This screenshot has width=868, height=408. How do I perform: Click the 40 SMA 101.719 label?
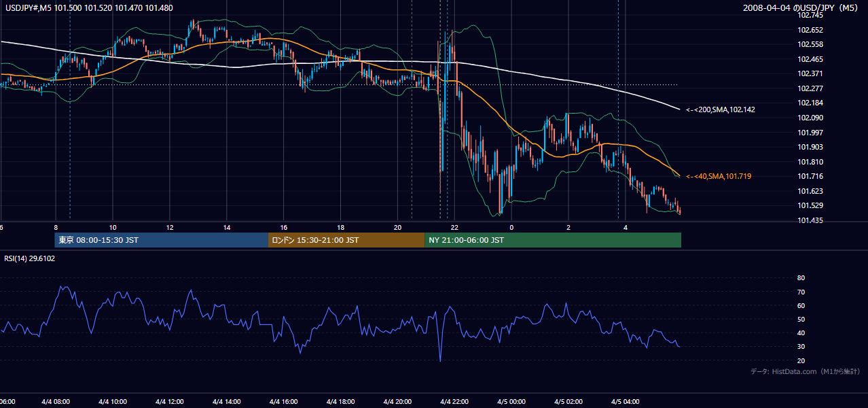[x=719, y=176]
